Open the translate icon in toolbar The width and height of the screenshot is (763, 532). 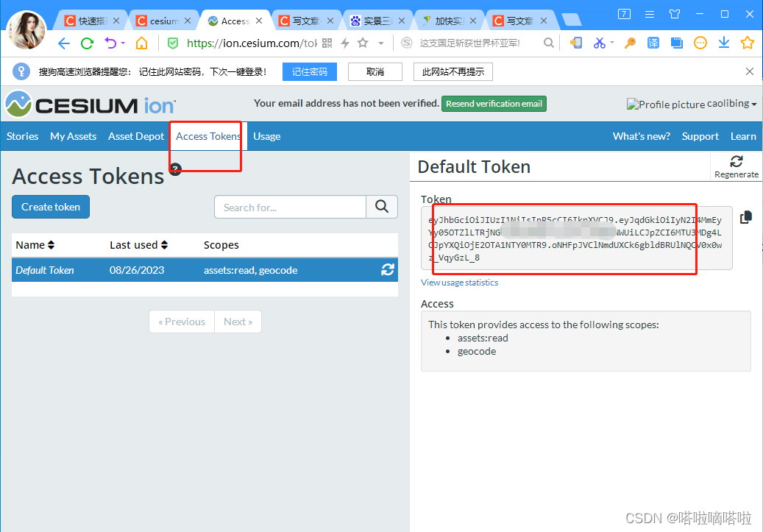[x=653, y=43]
